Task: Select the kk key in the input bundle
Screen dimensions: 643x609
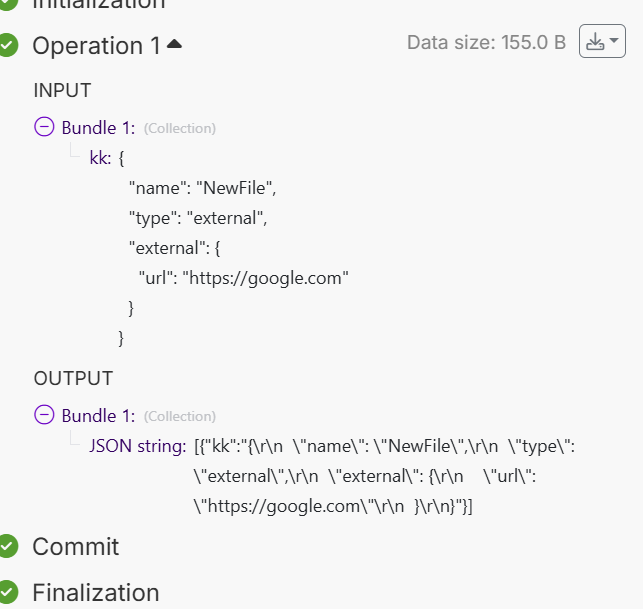Action: click(98, 158)
